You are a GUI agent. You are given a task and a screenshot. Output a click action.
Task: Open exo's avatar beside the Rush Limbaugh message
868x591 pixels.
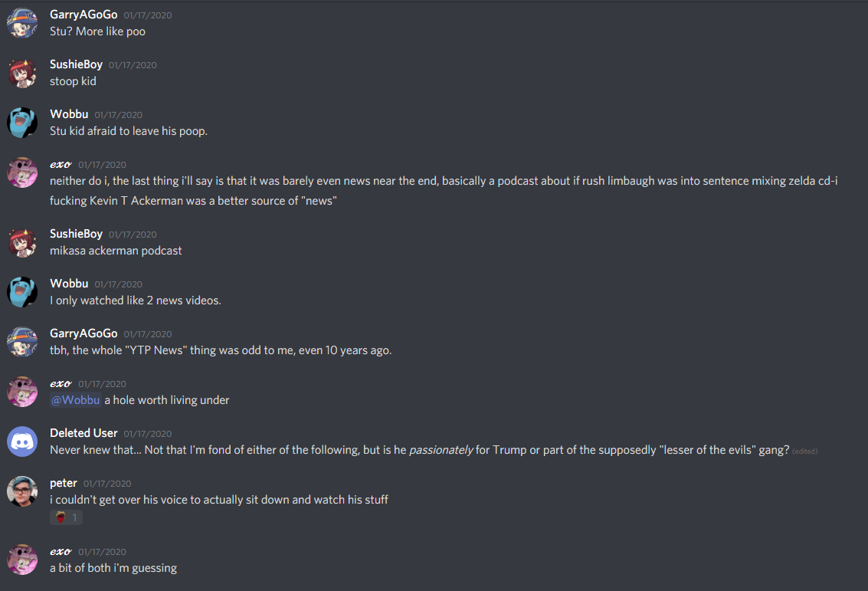pos(22,172)
